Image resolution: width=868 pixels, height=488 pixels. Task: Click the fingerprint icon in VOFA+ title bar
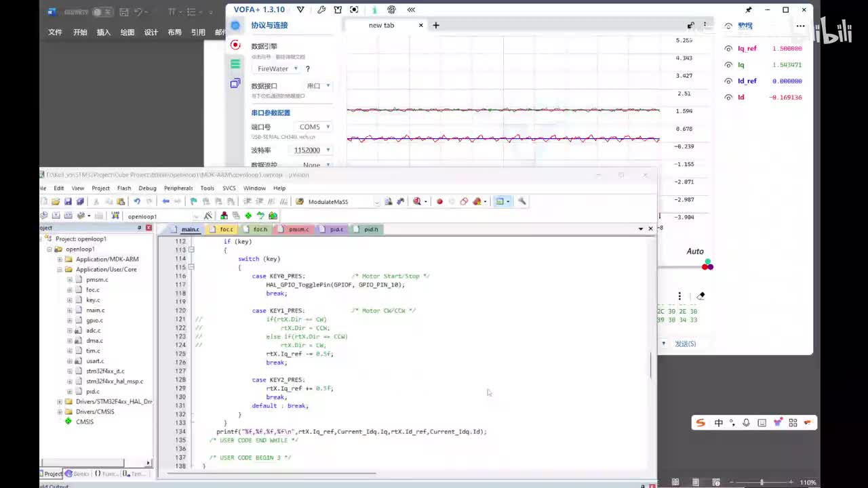click(391, 9)
